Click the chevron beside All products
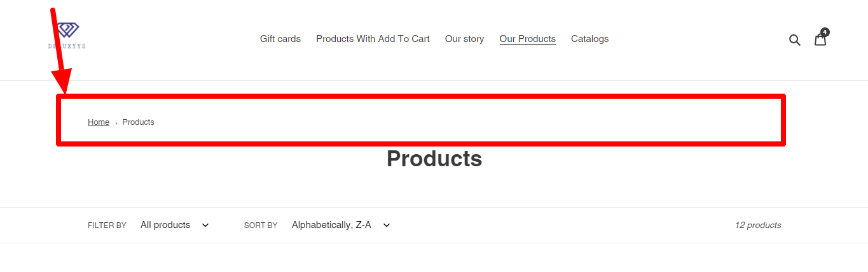Viewport: 868px width, 272px height. 205,225
